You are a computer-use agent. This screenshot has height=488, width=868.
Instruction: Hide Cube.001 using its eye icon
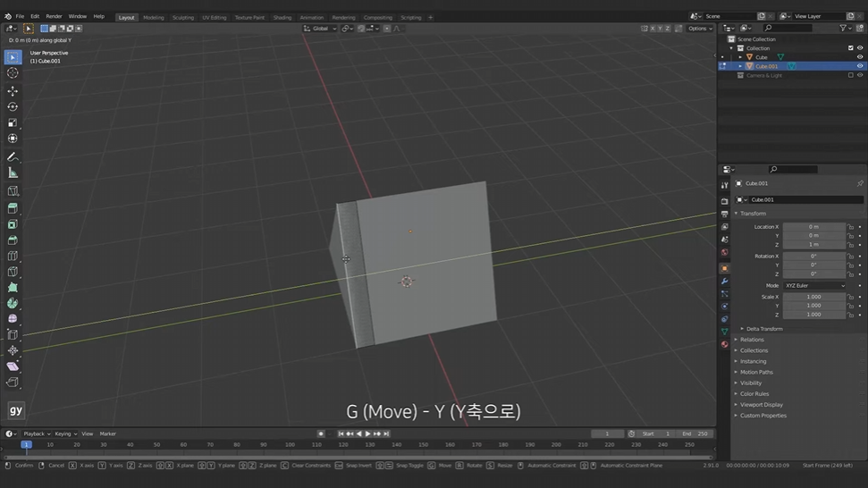coord(860,66)
